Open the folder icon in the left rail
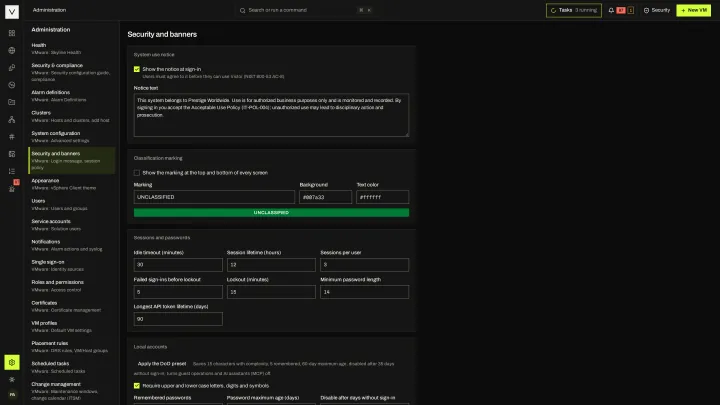The width and height of the screenshot is (720, 405). pyautogui.click(x=12, y=102)
